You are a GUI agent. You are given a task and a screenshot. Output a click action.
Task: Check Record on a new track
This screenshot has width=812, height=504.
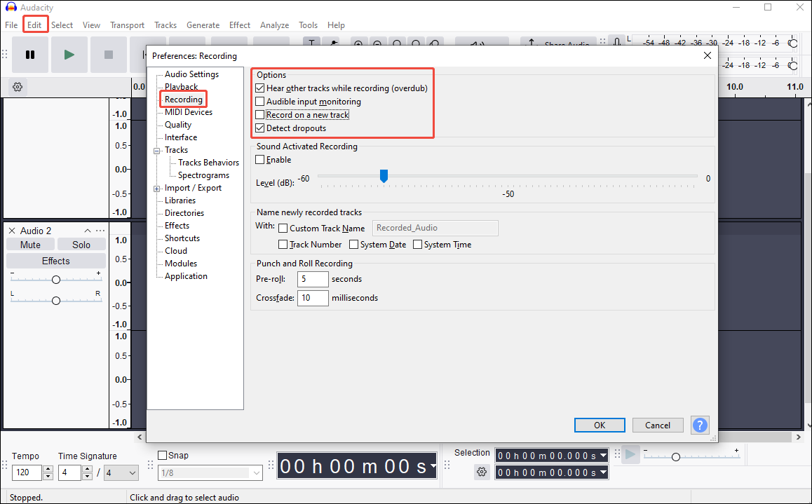pyautogui.click(x=260, y=115)
